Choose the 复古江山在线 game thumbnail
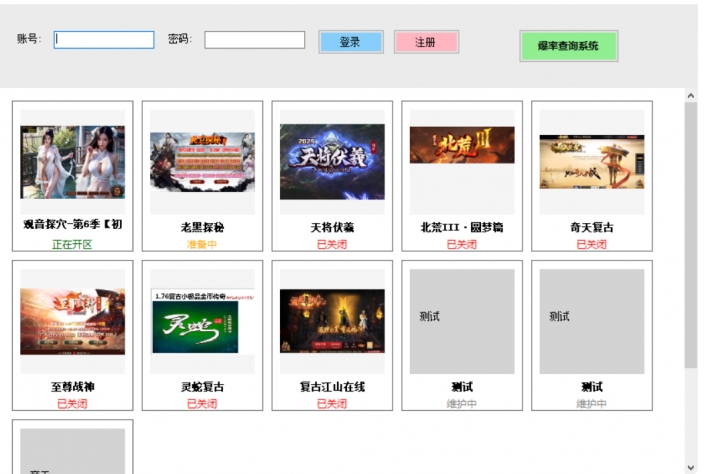 [332, 321]
